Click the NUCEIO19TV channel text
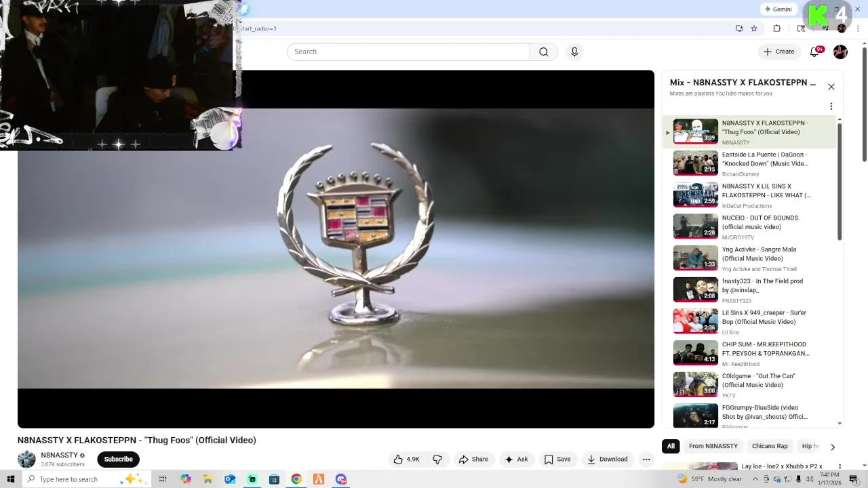Screen dimensions: 868x488 738,238
